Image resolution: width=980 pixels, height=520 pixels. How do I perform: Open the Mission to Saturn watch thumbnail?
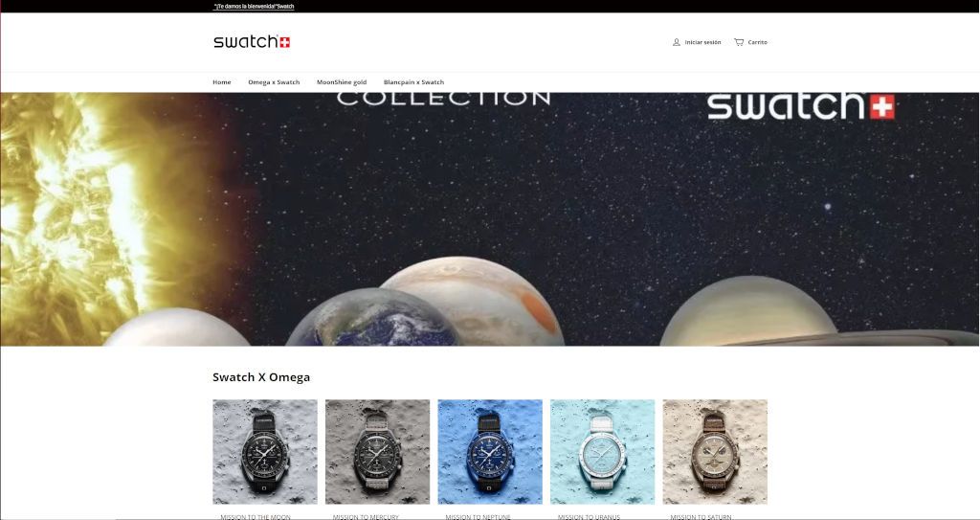coord(715,452)
